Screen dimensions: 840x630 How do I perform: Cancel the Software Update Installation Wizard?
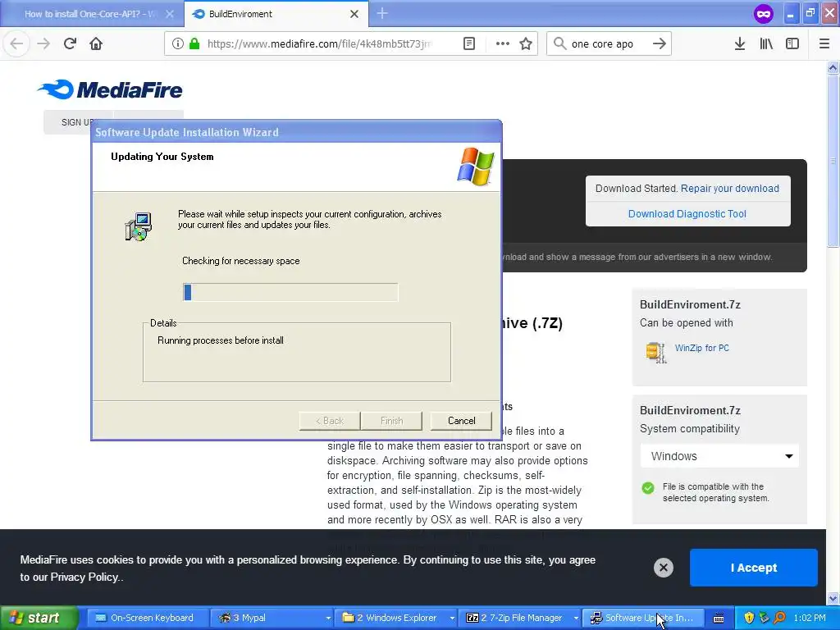[x=461, y=421]
